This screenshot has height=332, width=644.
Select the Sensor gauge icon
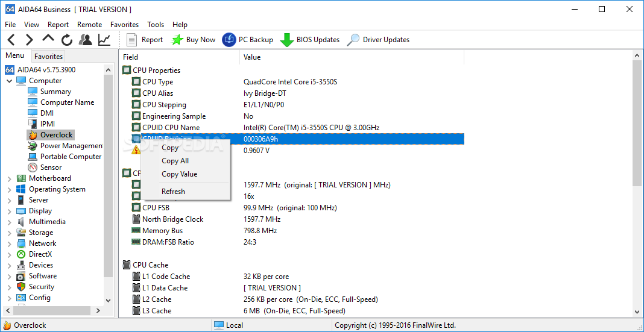click(33, 168)
